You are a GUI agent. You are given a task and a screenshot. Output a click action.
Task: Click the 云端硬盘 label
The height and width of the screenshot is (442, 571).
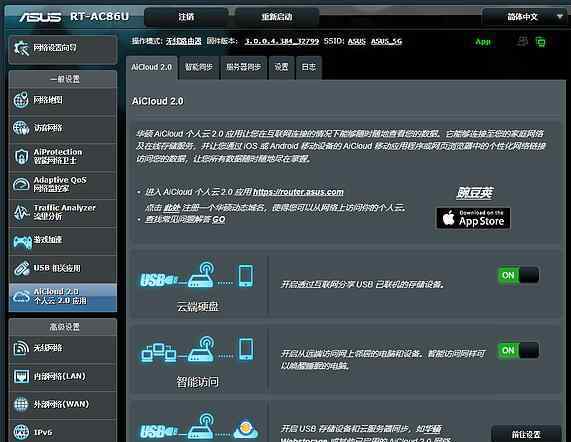197,306
